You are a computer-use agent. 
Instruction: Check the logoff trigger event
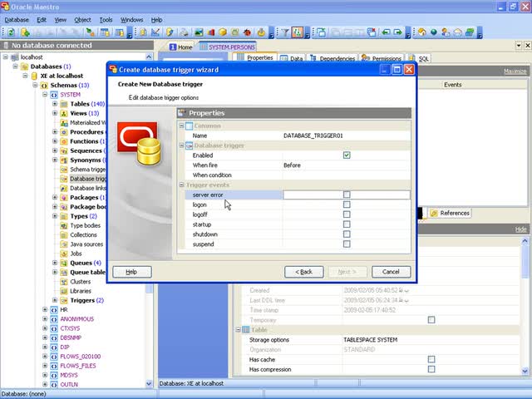tap(347, 214)
